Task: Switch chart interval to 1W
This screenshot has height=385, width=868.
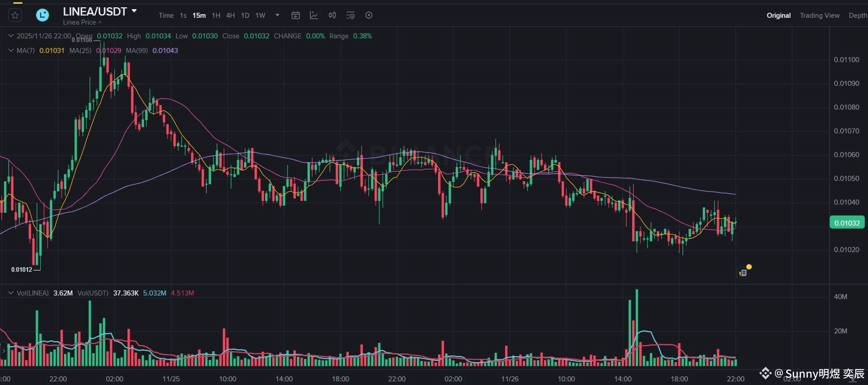Action: pos(261,16)
